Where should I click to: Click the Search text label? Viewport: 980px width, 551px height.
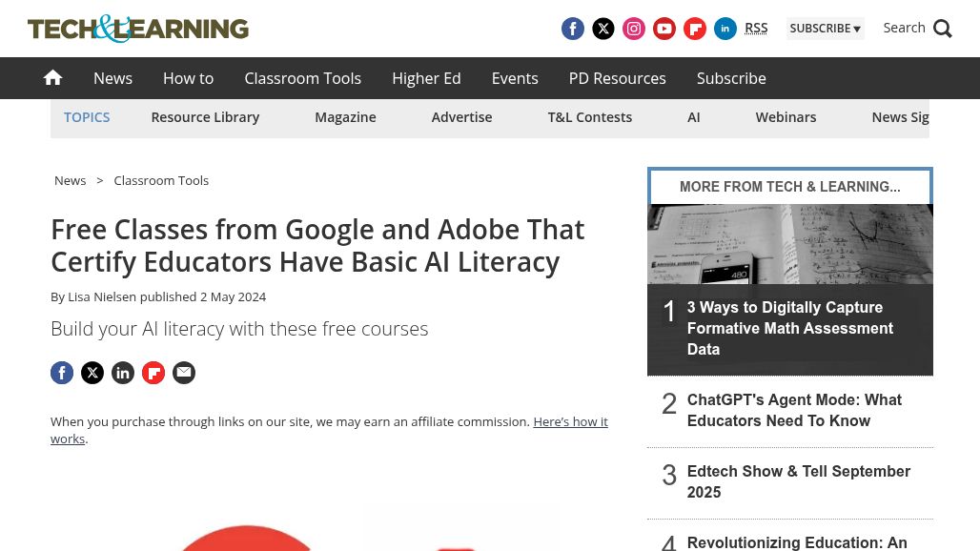tap(904, 28)
